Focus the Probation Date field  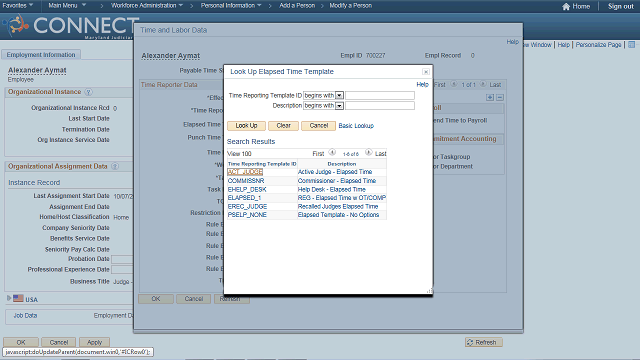coord(122,259)
